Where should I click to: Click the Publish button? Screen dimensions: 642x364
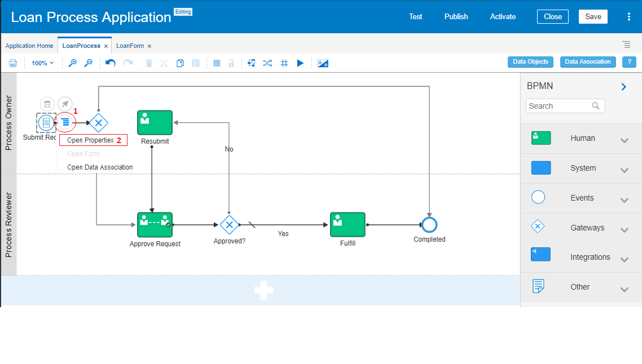[456, 17]
